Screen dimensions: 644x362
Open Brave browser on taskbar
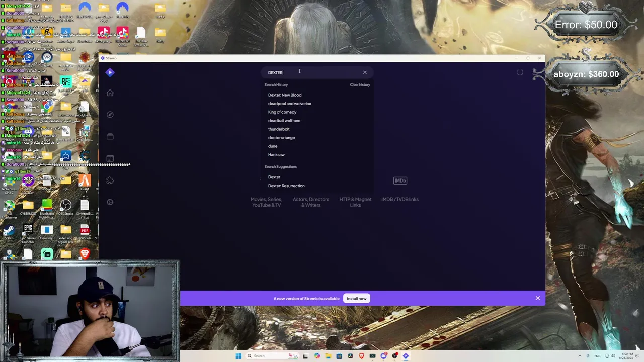click(x=361, y=356)
